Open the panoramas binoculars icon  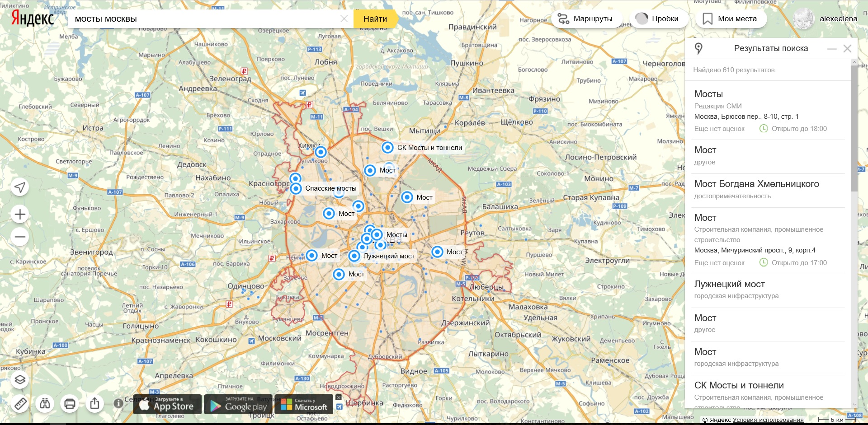tap(45, 403)
